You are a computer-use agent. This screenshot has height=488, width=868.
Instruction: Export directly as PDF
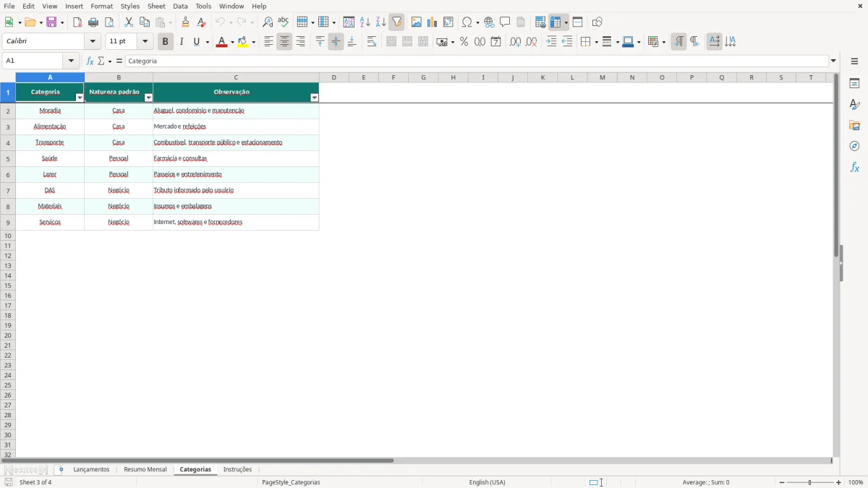(x=77, y=22)
